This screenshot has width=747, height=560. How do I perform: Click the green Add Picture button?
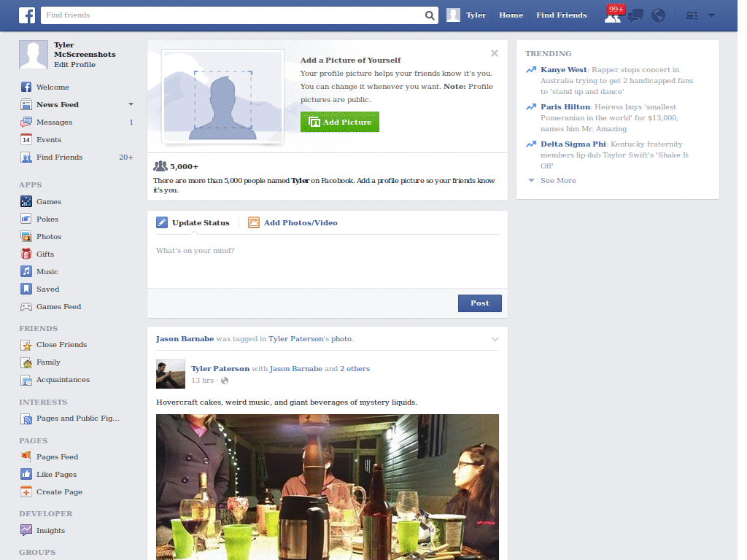coord(340,122)
